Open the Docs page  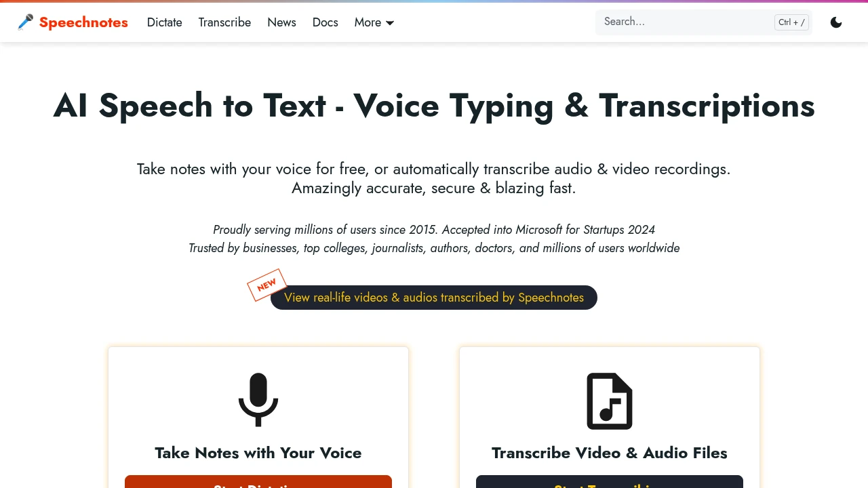click(325, 22)
